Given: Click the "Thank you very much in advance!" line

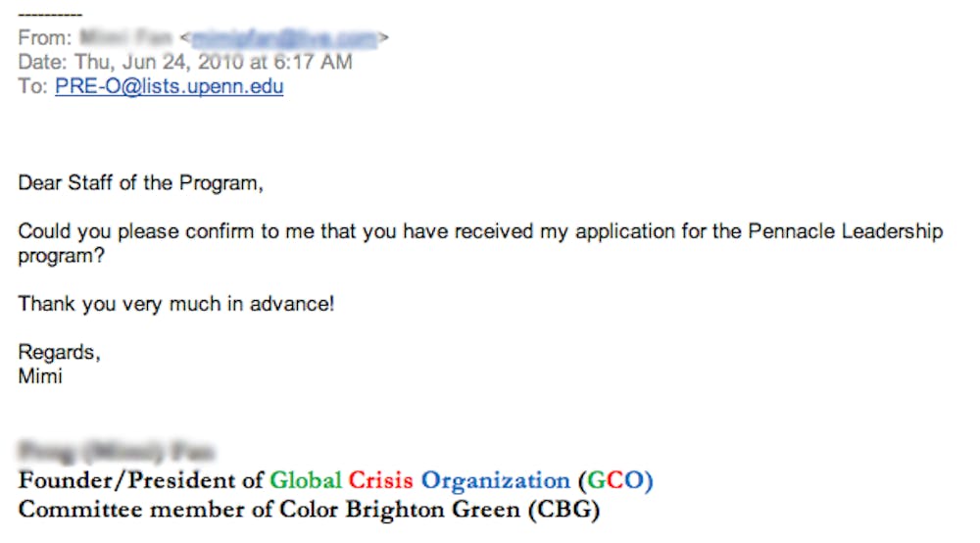Looking at the screenshot, I should click(176, 304).
